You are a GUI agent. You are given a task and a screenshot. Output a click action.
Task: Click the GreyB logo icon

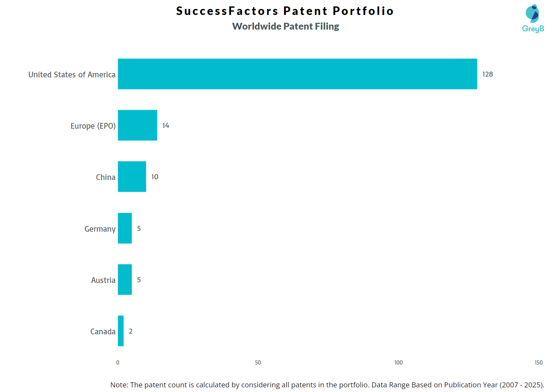click(532, 14)
